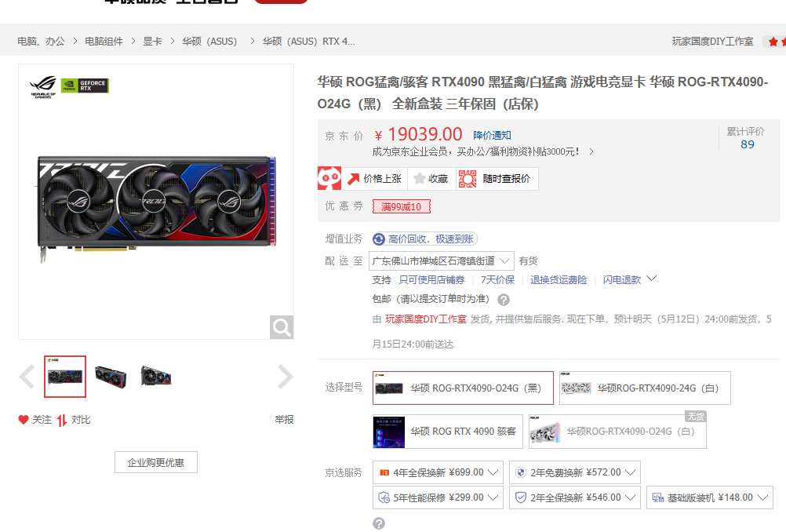Click the quote inquiry icon

(x=468, y=179)
